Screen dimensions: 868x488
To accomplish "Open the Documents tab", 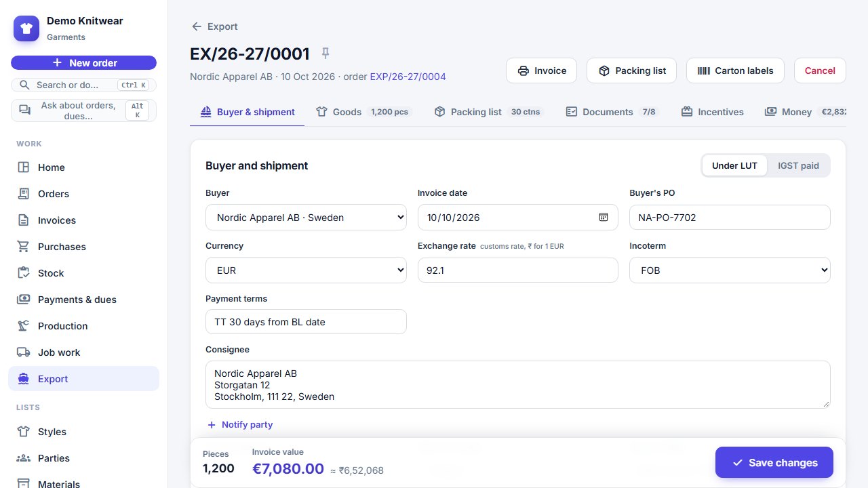I will [x=613, y=112].
